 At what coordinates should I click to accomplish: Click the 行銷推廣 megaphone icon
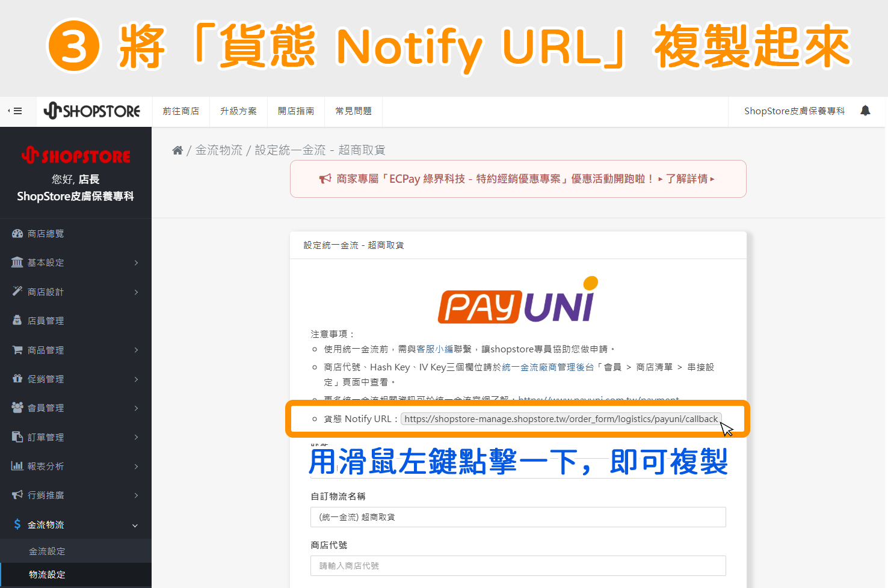(17, 495)
